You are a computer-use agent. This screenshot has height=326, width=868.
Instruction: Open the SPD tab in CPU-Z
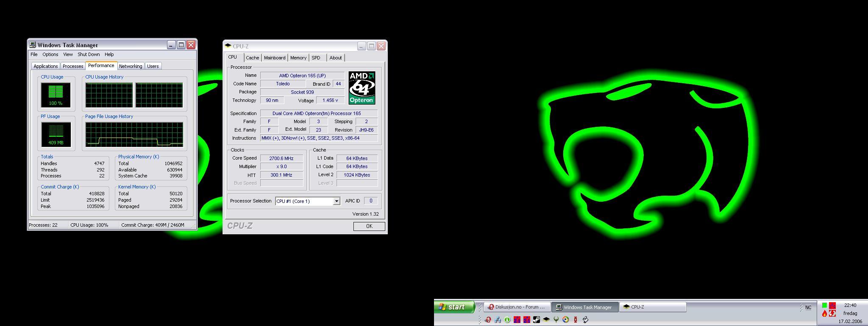(x=316, y=58)
